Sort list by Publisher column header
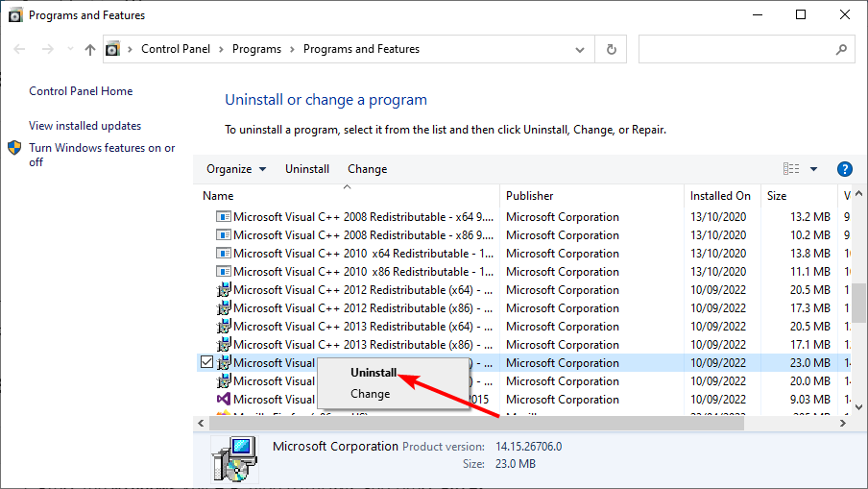The width and height of the screenshot is (868, 489). click(529, 195)
